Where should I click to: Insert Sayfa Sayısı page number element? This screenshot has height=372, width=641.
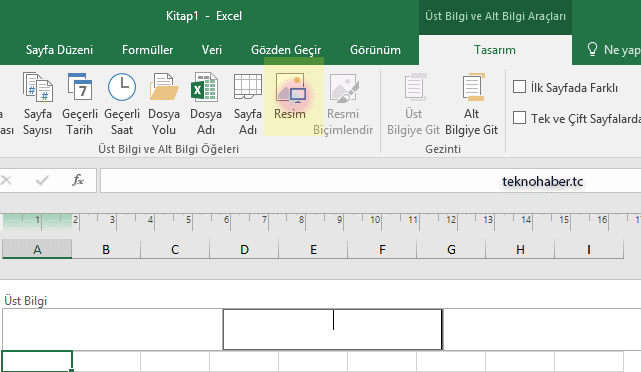tap(37, 104)
